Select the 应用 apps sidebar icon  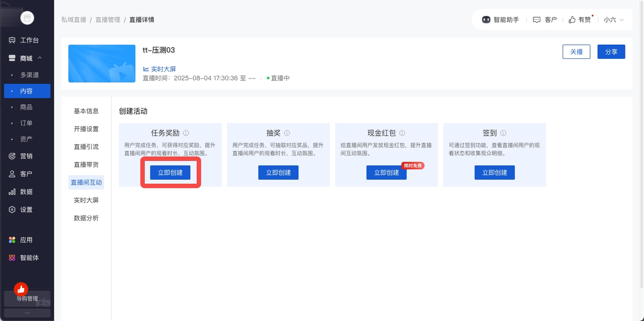coord(11,240)
